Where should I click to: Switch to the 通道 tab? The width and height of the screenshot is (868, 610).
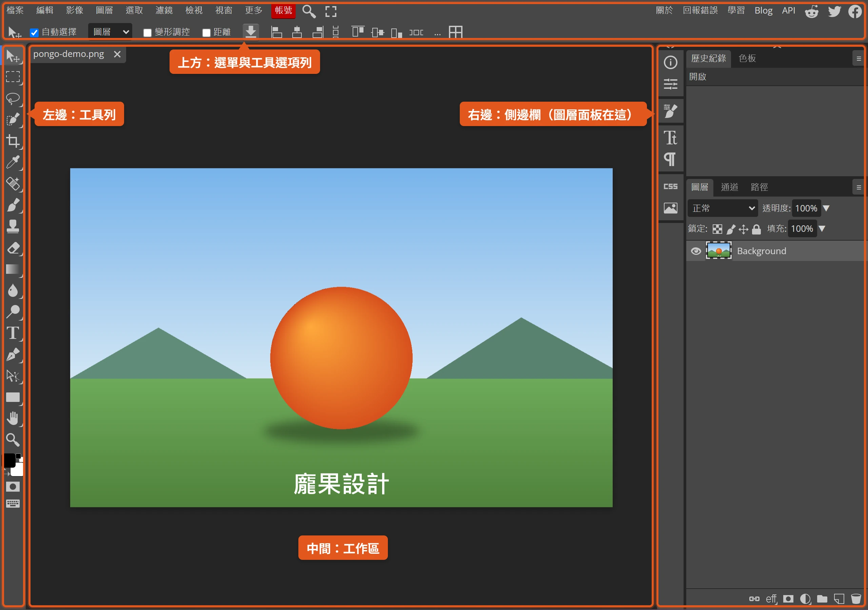coord(729,187)
